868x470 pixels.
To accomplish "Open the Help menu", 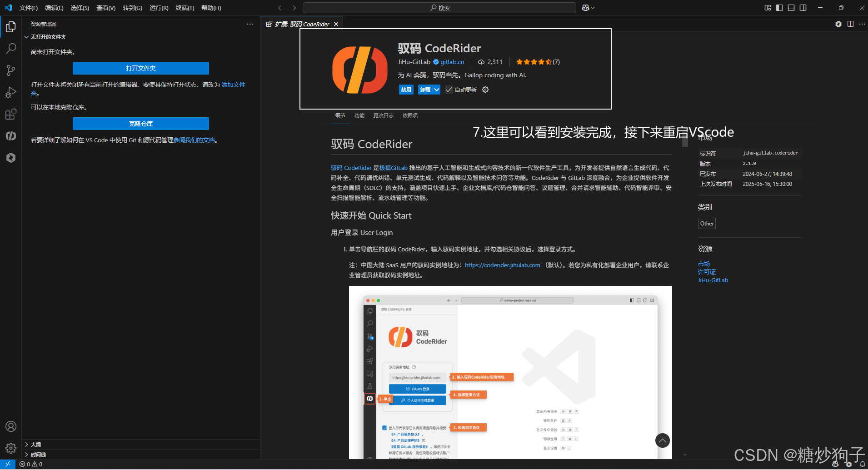I will [x=211, y=8].
